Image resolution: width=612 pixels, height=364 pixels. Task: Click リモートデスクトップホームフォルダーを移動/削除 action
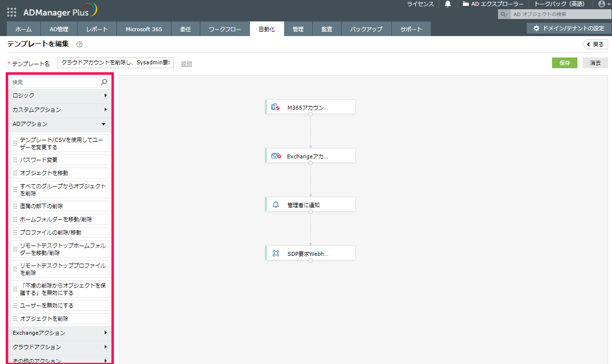point(59,249)
